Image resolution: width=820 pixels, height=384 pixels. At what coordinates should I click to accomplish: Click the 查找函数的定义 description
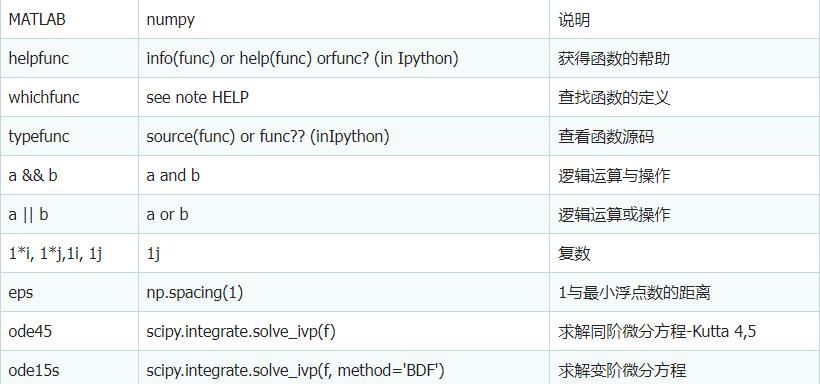(x=614, y=97)
